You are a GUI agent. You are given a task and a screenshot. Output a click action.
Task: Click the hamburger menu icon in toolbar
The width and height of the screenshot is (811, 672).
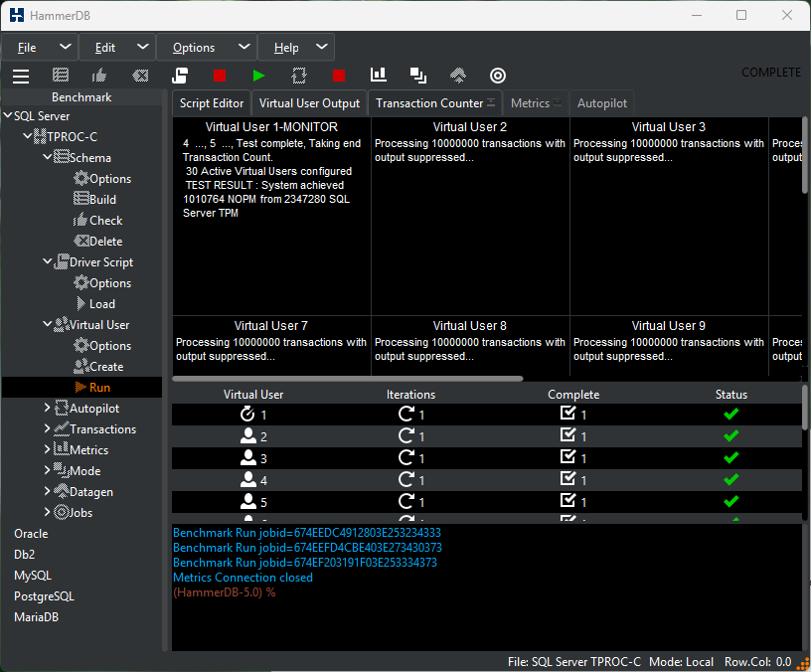(21, 76)
